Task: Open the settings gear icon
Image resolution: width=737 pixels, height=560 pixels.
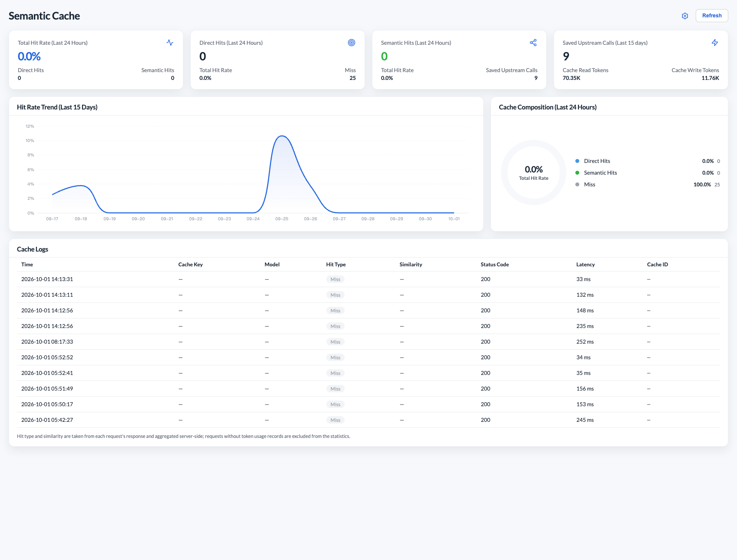Action: point(685,16)
